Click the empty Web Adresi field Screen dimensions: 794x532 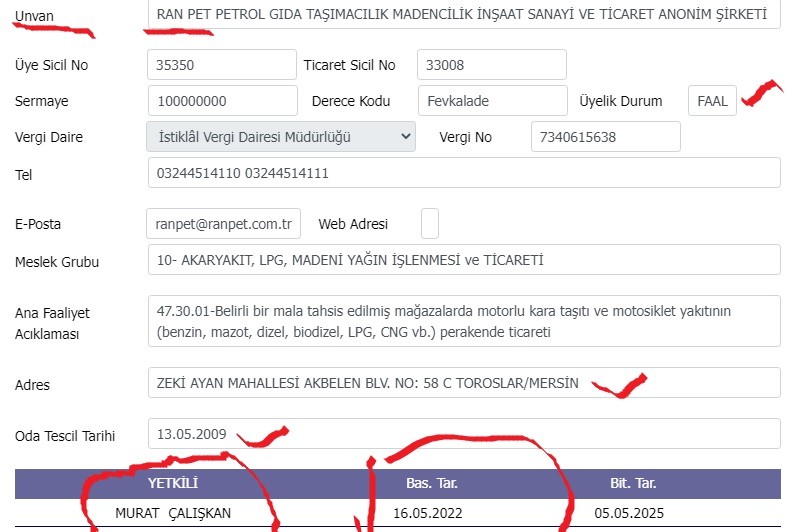(429, 223)
